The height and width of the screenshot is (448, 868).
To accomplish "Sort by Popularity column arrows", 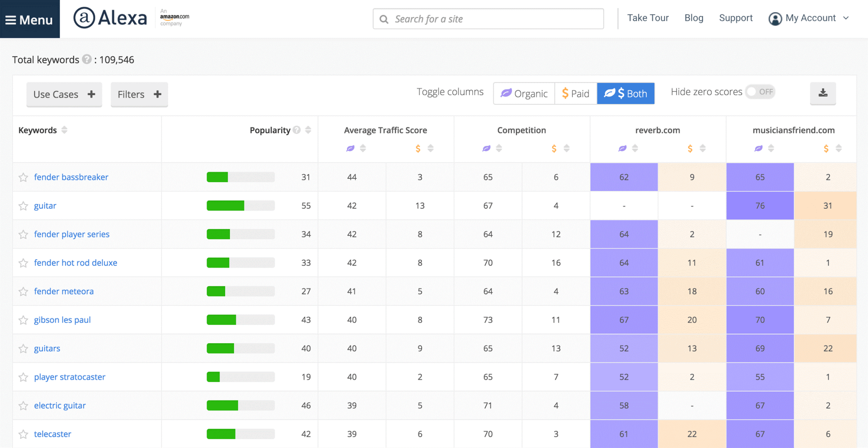I will (308, 130).
